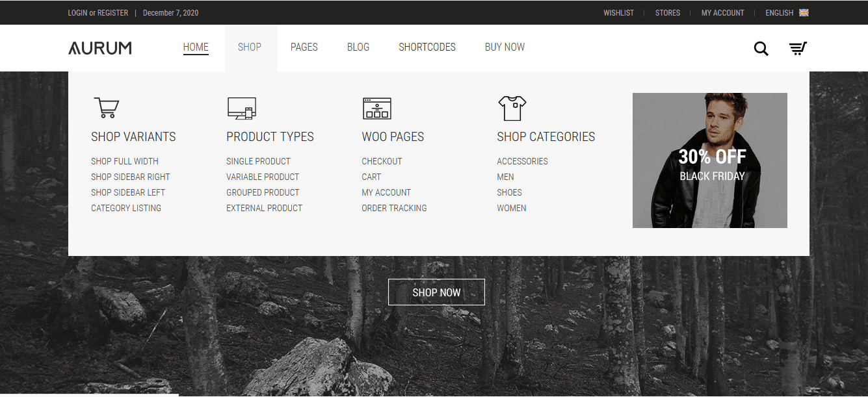Browse the Accessories category
Image resolution: width=868 pixels, height=397 pixels.
[x=522, y=161]
